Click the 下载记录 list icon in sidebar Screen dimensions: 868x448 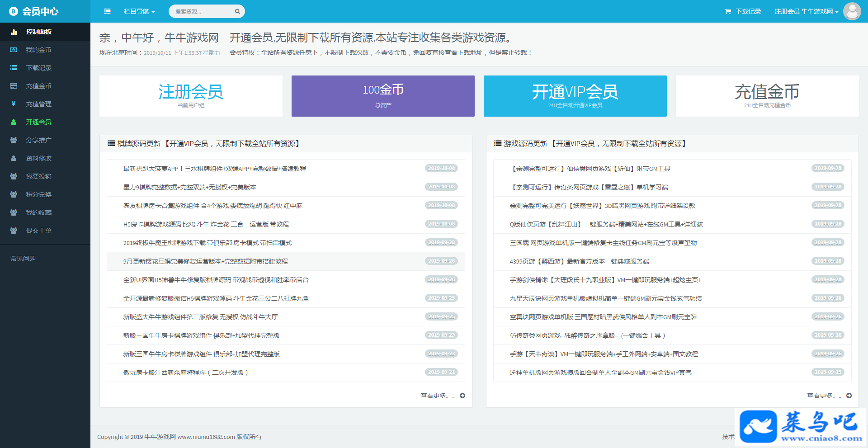(14, 68)
